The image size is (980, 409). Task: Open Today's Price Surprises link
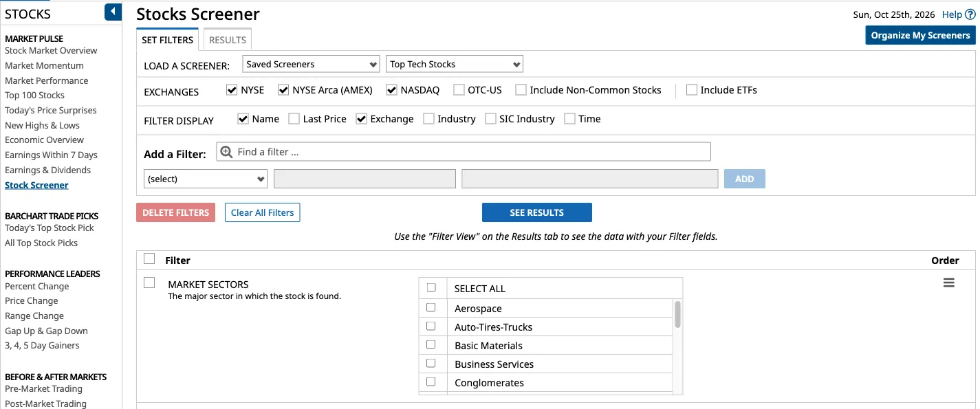tap(51, 110)
